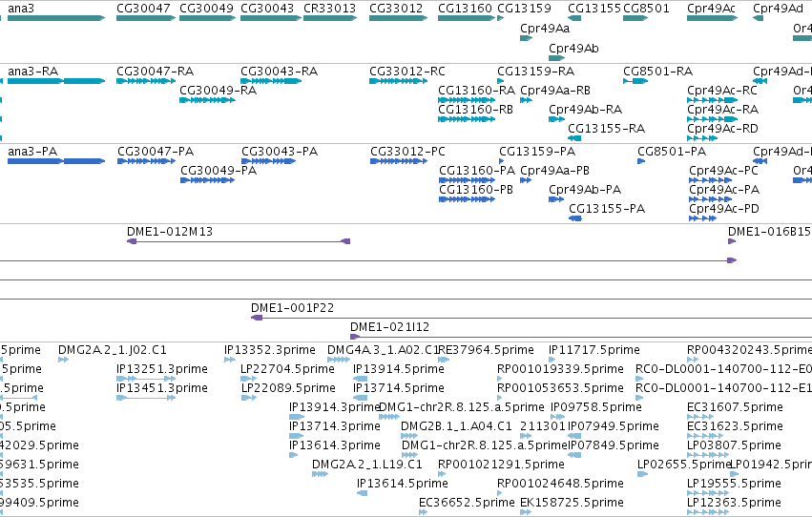Select the DMG2B.1_1.A04.C1 EST
Screen dimensions: 812x517
[x=409, y=436]
